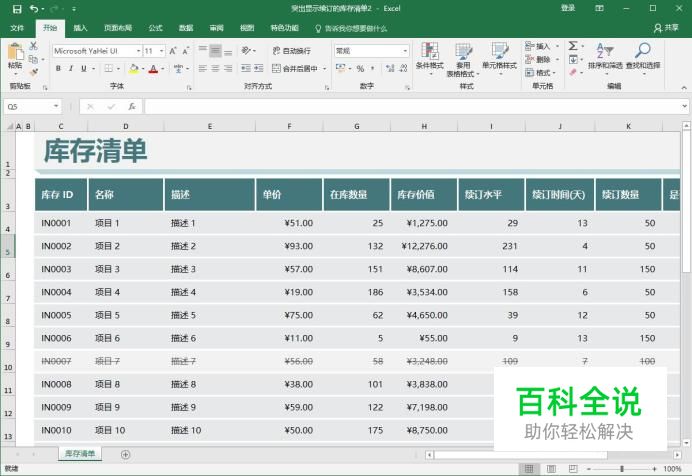
Task: Click increase indent icon
Action: (259, 68)
